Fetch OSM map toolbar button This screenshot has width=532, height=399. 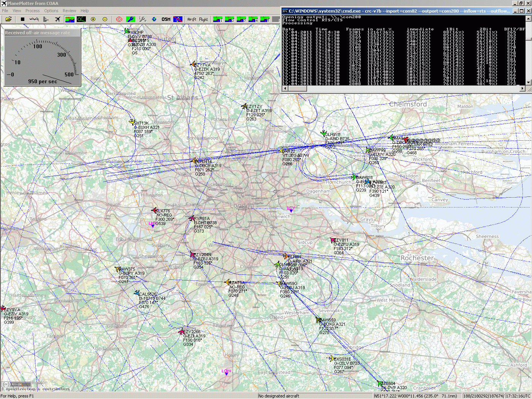pyautogui.click(x=166, y=19)
